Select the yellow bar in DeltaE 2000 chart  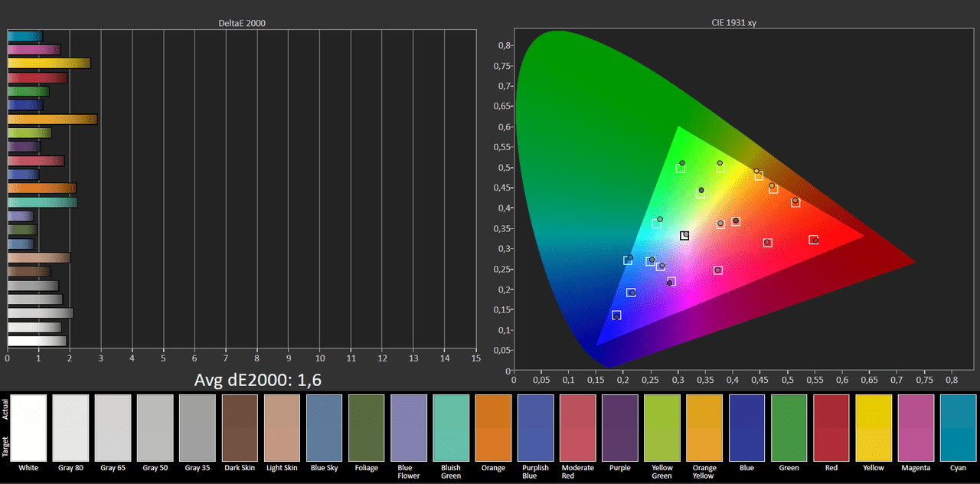[x=49, y=64]
